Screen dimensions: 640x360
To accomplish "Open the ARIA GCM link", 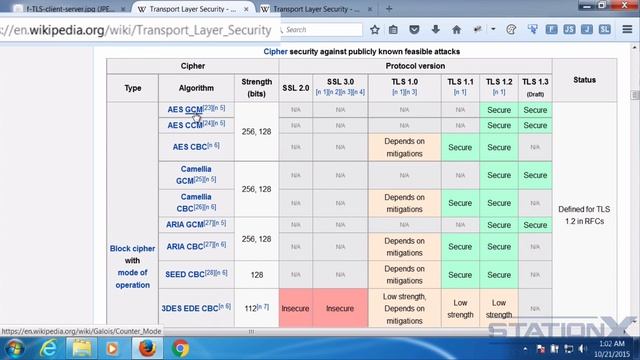I will 185,224.
